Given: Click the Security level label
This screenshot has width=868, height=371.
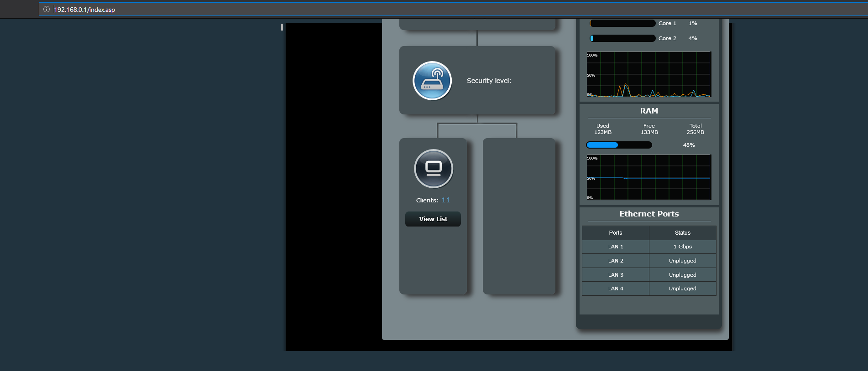Looking at the screenshot, I should pyautogui.click(x=489, y=81).
